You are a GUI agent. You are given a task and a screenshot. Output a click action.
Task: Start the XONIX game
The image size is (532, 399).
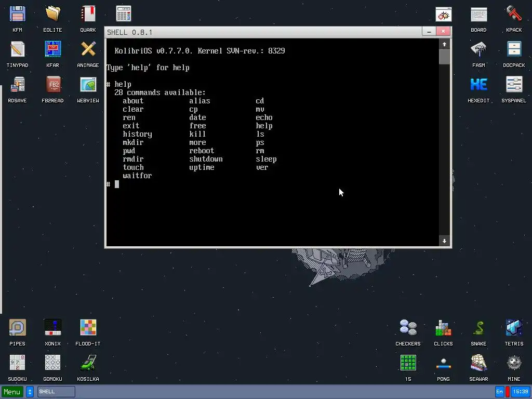52,328
